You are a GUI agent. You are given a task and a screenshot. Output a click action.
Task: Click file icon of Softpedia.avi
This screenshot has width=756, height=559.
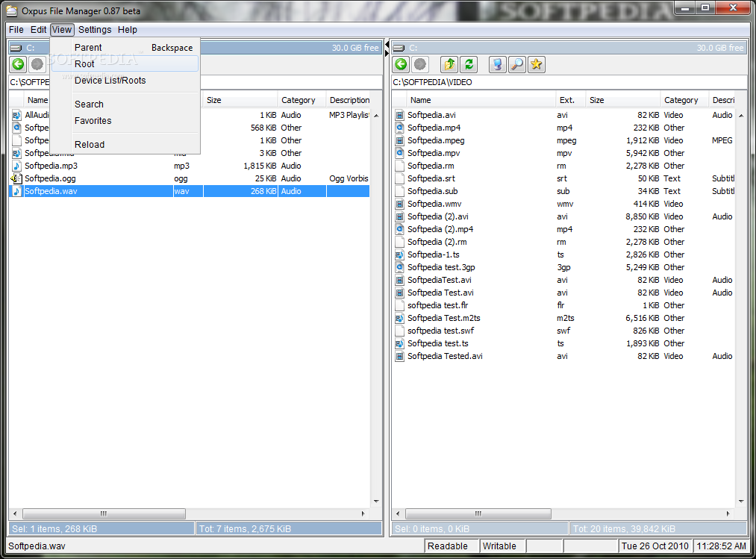click(399, 115)
